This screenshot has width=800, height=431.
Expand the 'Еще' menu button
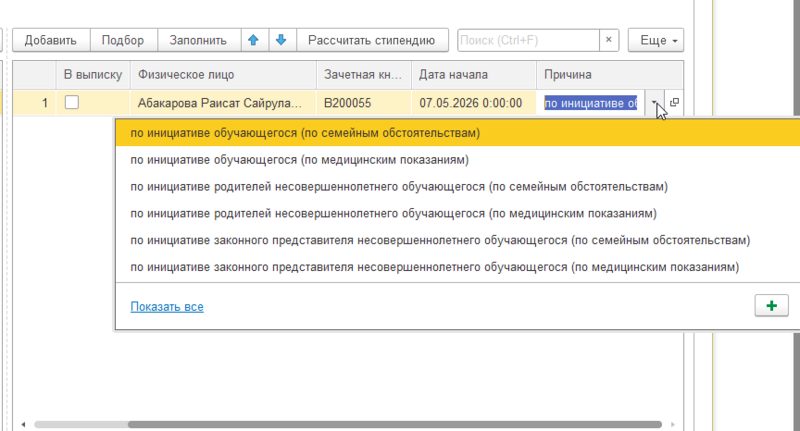click(656, 40)
